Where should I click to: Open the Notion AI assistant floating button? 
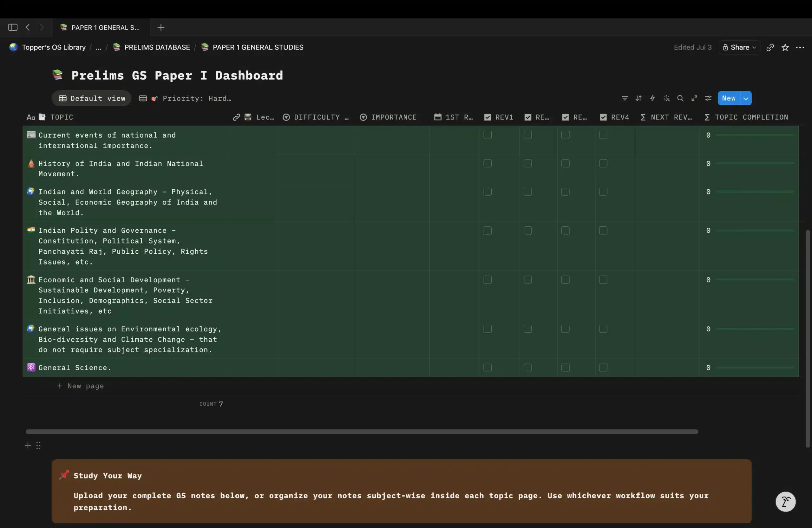[785, 502]
